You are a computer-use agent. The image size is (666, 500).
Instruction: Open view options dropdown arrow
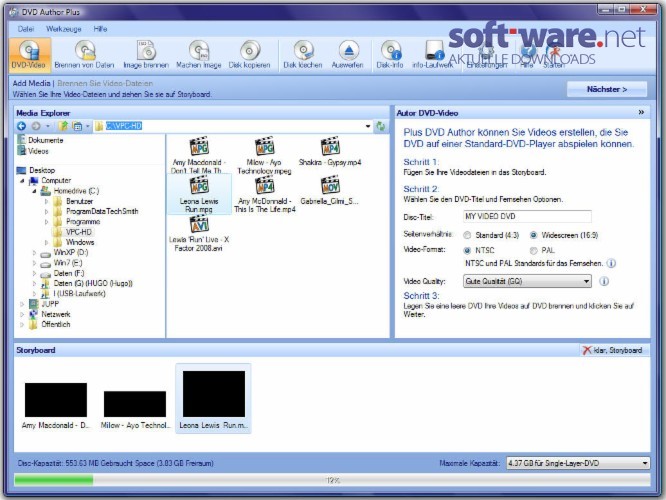coord(87,126)
